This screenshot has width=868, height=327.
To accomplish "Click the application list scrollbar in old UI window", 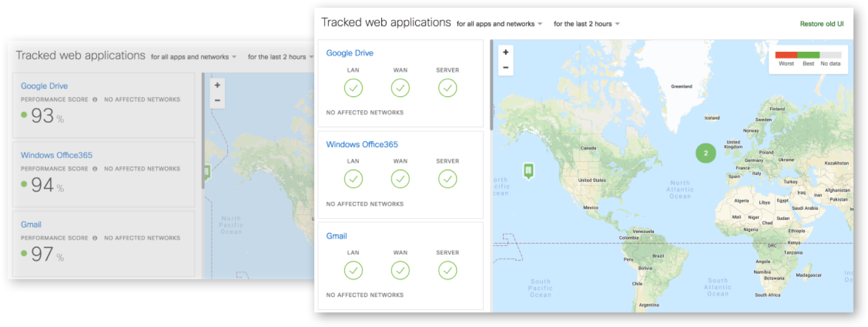I will [203, 131].
